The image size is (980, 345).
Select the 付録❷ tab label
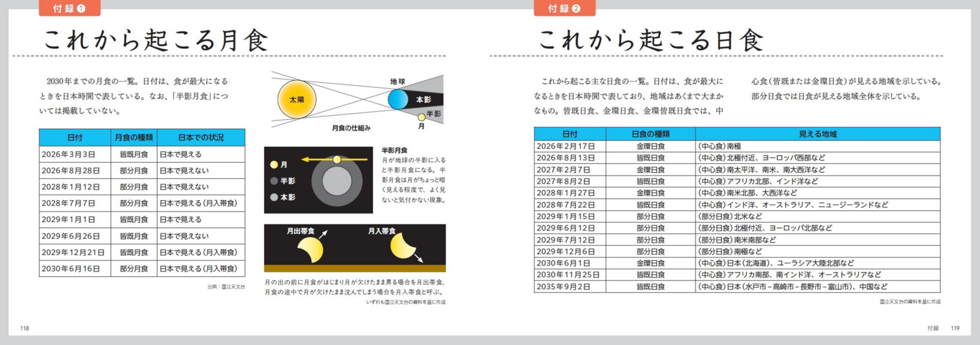tap(565, 8)
